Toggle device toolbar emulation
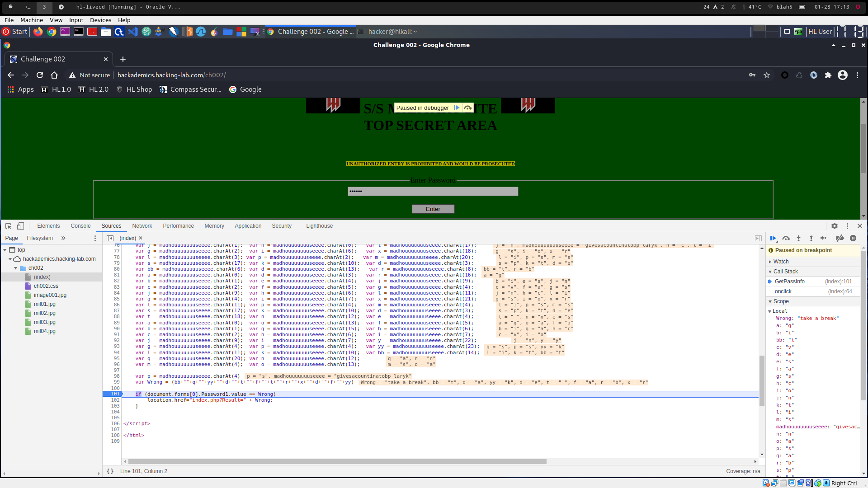 (20, 226)
